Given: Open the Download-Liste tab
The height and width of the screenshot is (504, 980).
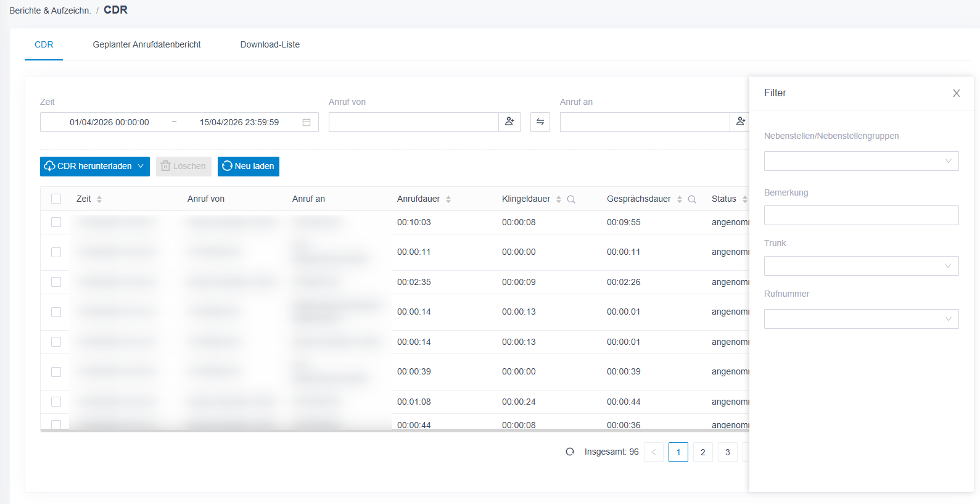Looking at the screenshot, I should tap(270, 44).
